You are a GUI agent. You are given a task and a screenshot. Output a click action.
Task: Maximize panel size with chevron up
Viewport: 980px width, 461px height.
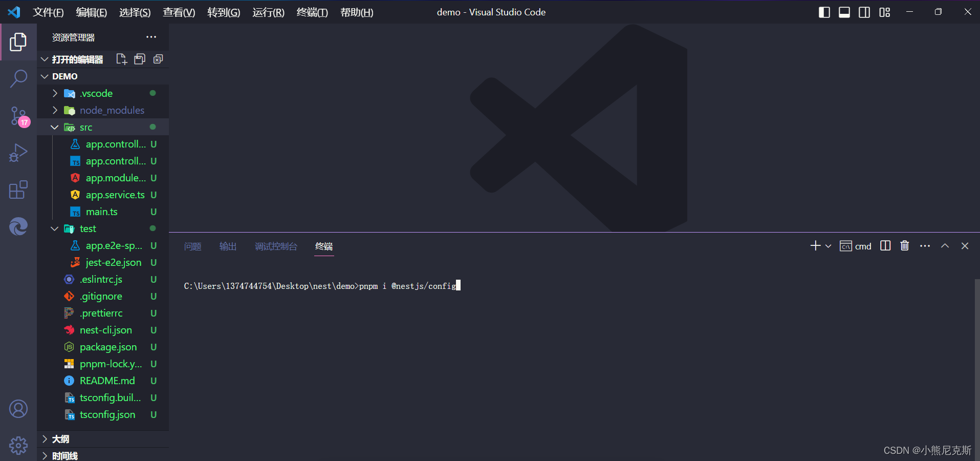[945, 246]
